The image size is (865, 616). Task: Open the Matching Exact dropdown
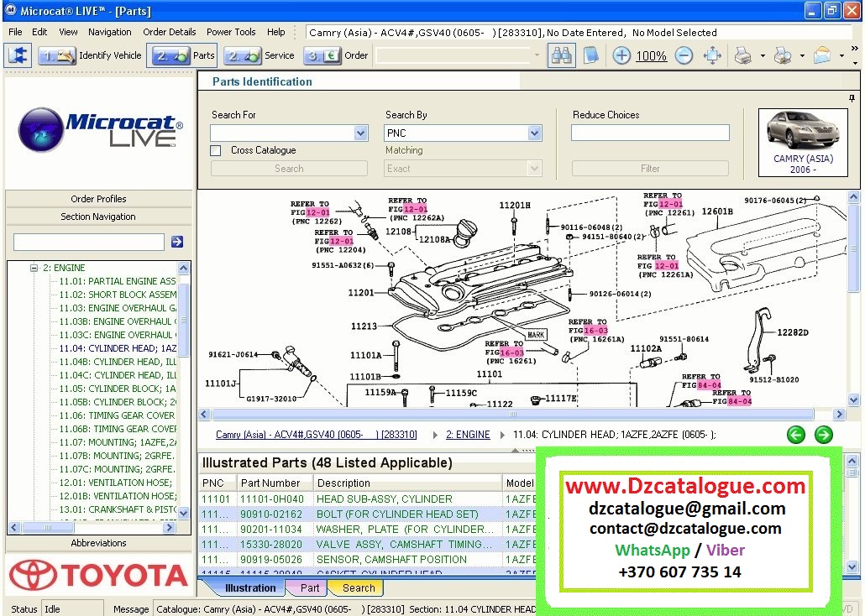(x=534, y=168)
